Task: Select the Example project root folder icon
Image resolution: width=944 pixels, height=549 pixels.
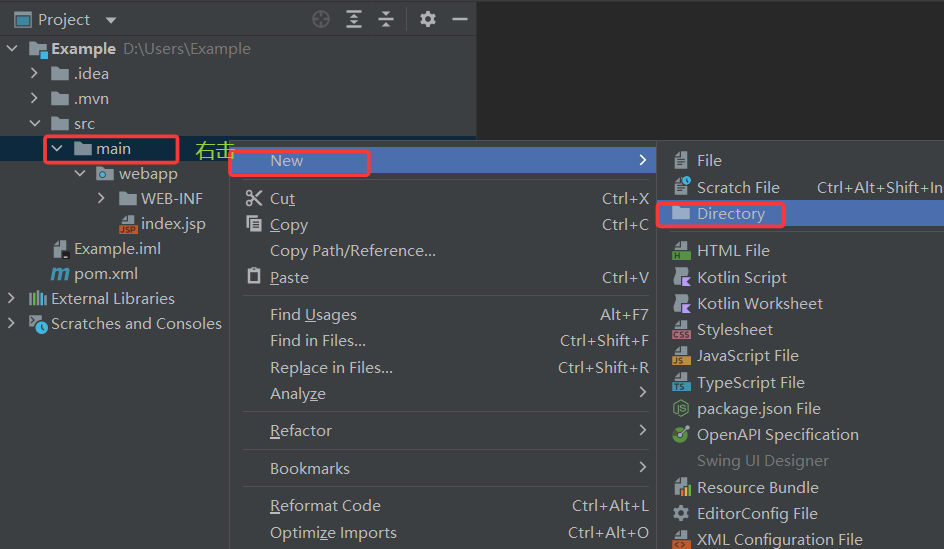Action: coord(38,49)
